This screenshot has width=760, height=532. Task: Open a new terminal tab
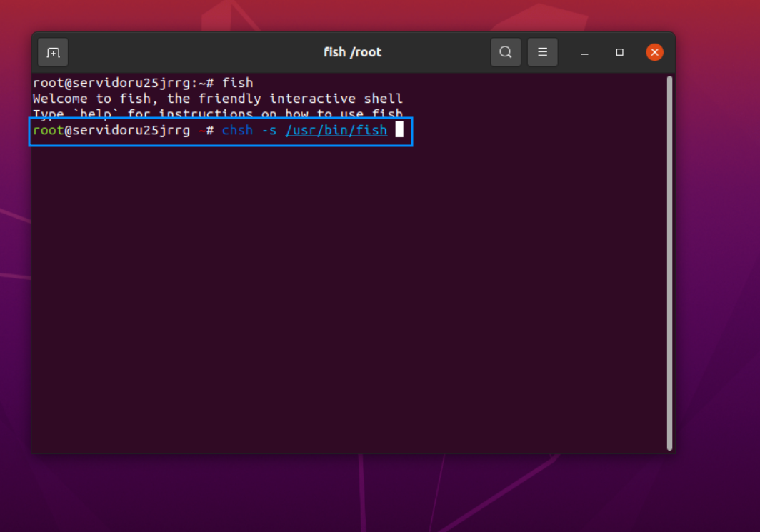(x=53, y=52)
